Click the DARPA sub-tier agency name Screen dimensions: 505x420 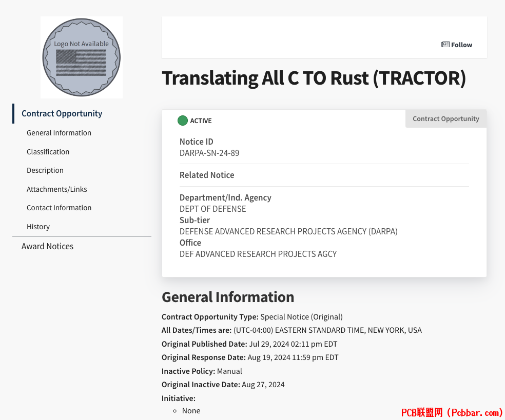[288, 232]
